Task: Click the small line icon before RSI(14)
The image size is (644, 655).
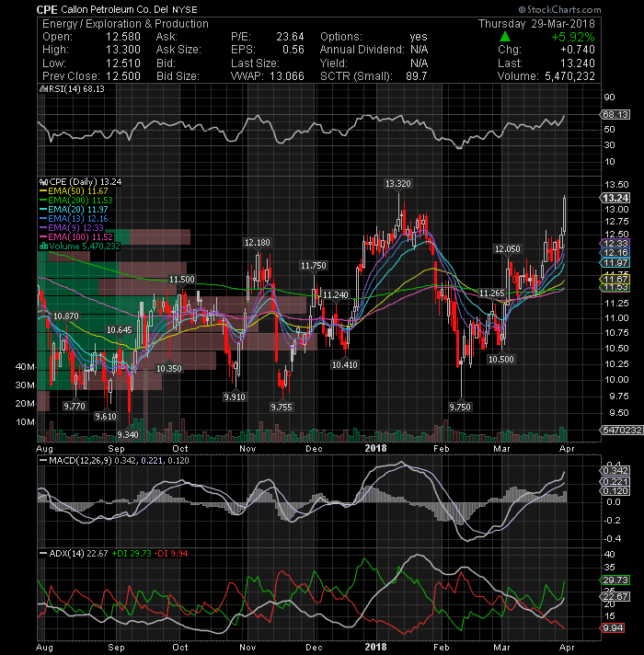Action: click(x=41, y=89)
